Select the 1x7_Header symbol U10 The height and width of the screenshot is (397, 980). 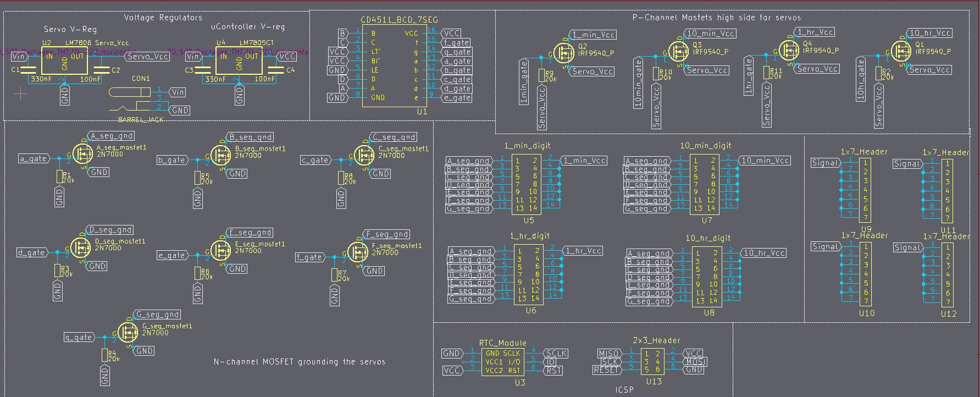tap(865, 275)
